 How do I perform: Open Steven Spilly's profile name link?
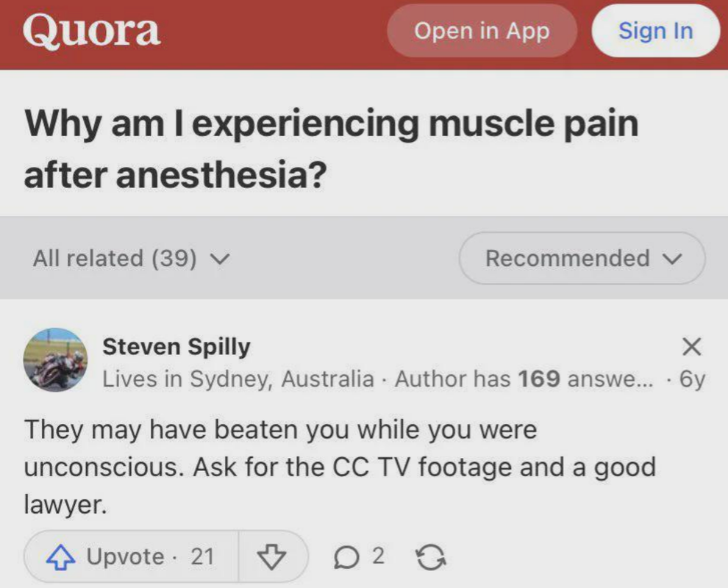(x=176, y=346)
